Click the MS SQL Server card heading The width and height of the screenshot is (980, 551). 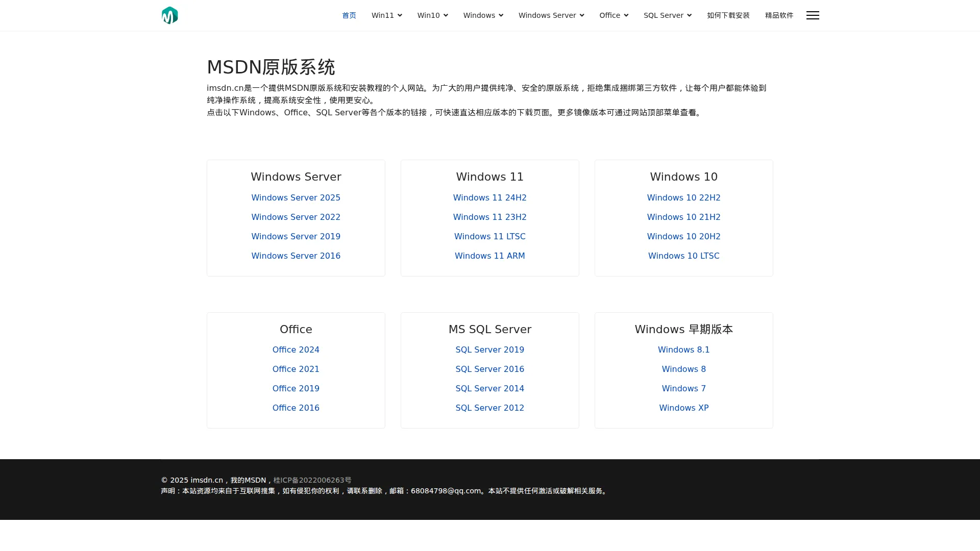point(490,330)
